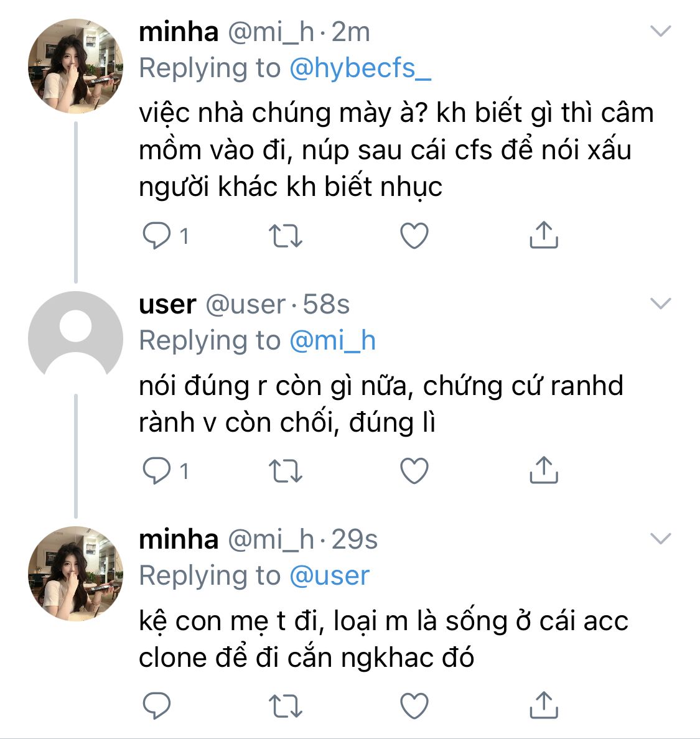This screenshot has width=700, height=739.
Task: Like minha's first tweet
Action: (414, 236)
